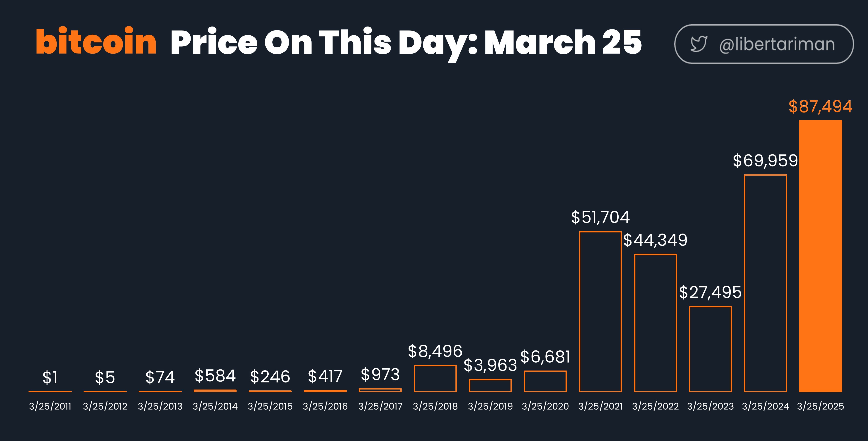Click the 3/25/2025 date axis label
868x441 pixels.
tap(820, 406)
